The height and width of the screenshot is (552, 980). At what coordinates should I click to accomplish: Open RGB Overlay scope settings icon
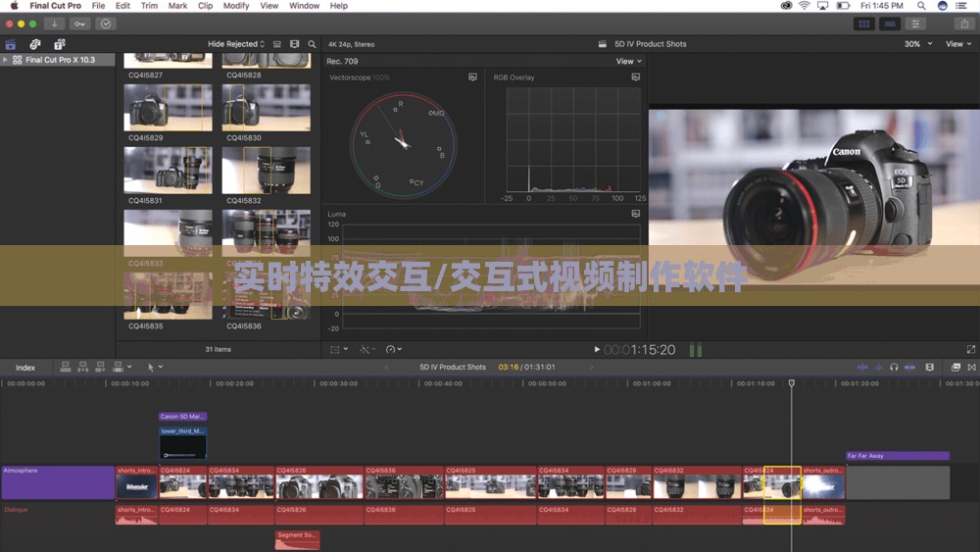[636, 76]
